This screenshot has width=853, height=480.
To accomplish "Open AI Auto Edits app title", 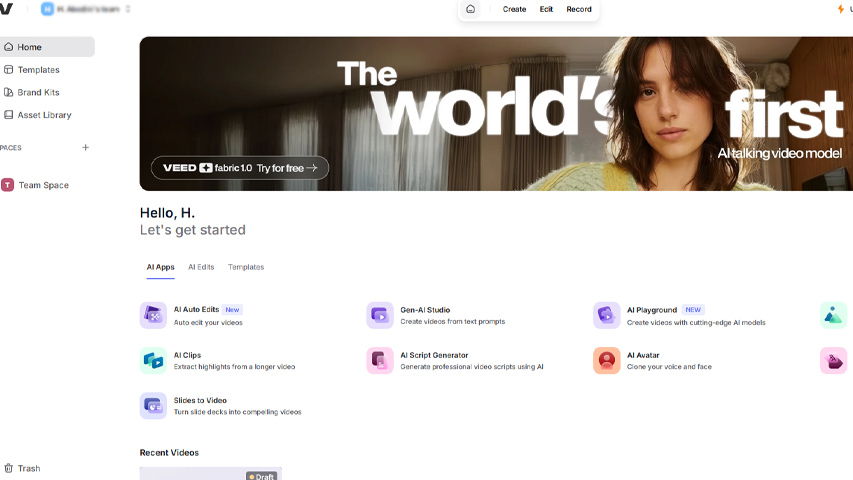I will 196,309.
